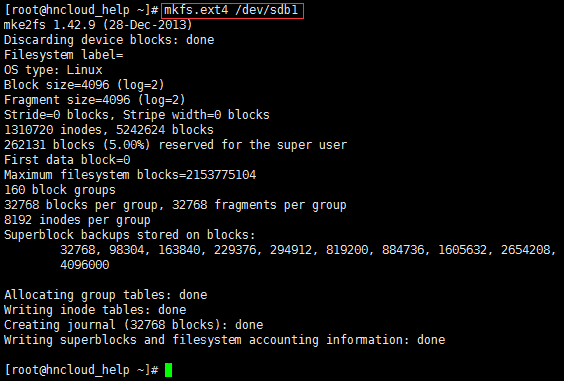Click the mke2fs 1.42.9 version line
This screenshot has height=381, width=564.
[x=98, y=25]
